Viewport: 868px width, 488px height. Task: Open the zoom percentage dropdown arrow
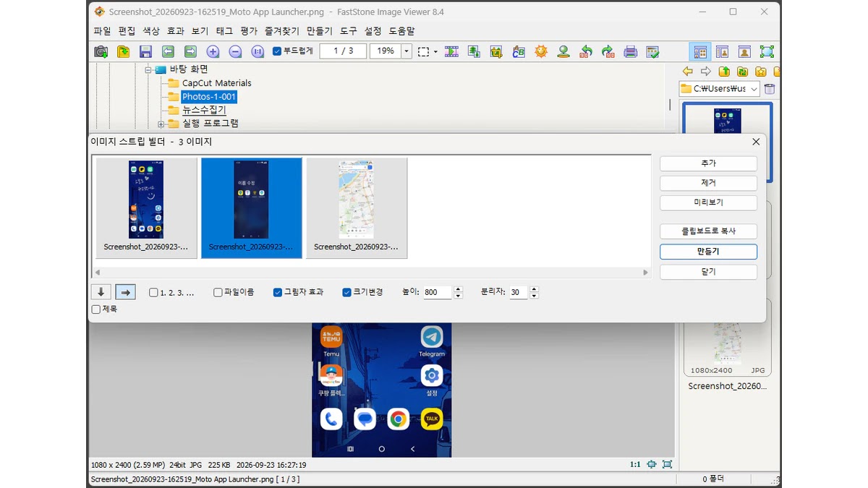(x=406, y=51)
